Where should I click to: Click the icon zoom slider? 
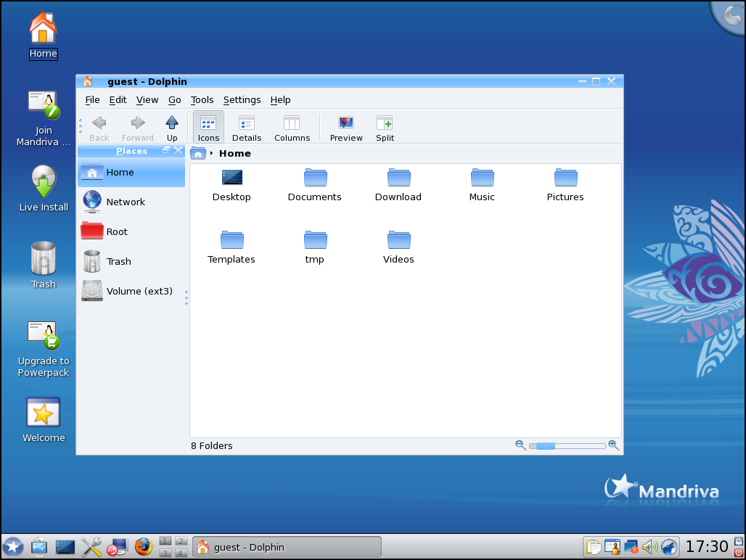point(567,445)
